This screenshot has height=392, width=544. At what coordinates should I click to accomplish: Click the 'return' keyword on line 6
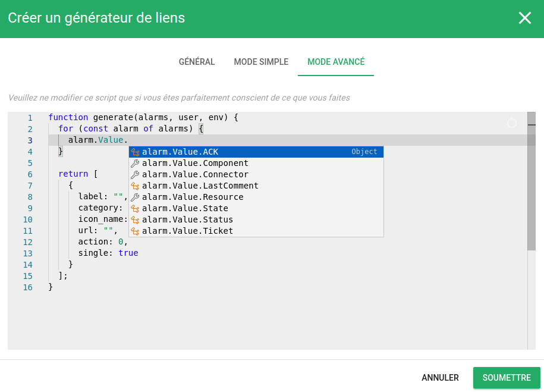pyautogui.click(x=73, y=174)
